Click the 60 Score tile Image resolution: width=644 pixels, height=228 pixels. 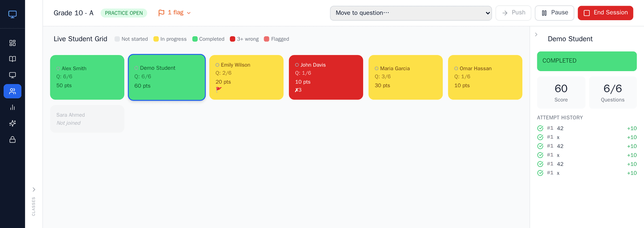[x=561, y=92]
